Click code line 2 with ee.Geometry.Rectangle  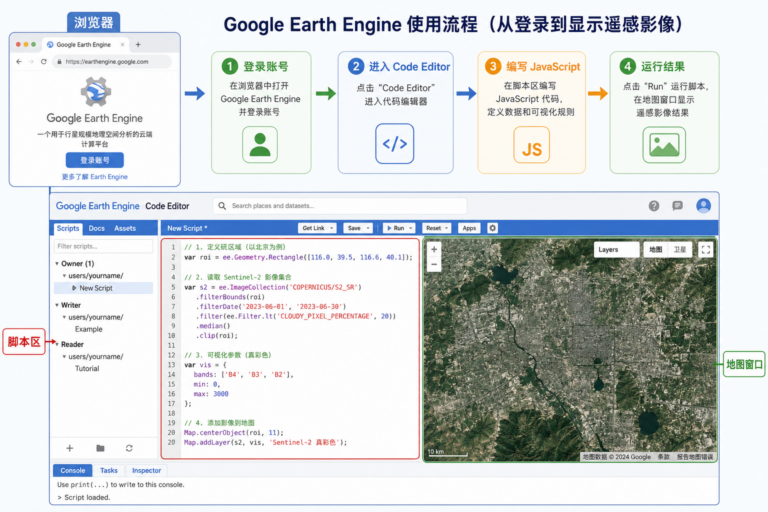pos(298,257)
